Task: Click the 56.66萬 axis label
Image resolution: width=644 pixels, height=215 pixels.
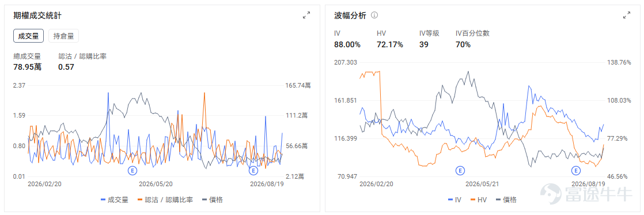Action: point(296,146)
